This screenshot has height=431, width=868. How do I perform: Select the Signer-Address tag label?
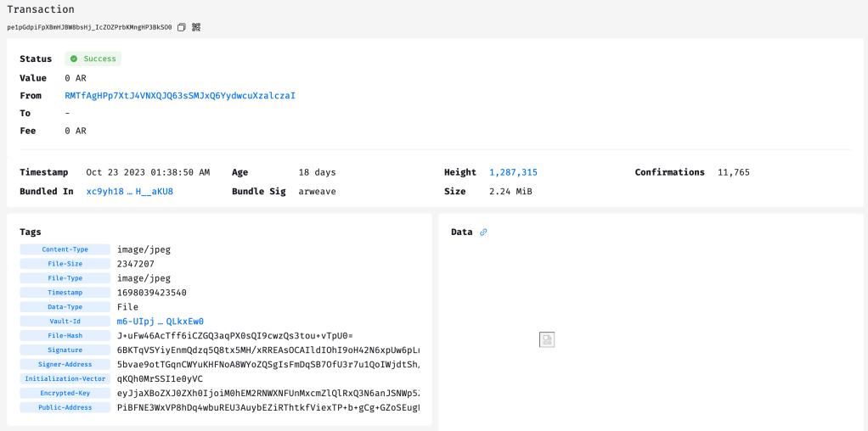click(65, 365)
